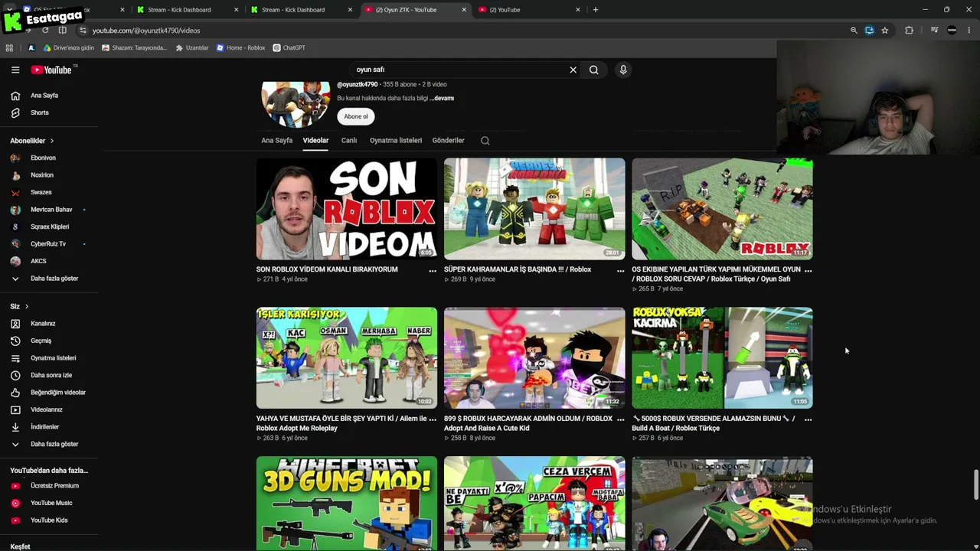Open options menu for SON ROBLOX VİDEOM video
Screen dimensions: 980x551
[x=433, y=270]
